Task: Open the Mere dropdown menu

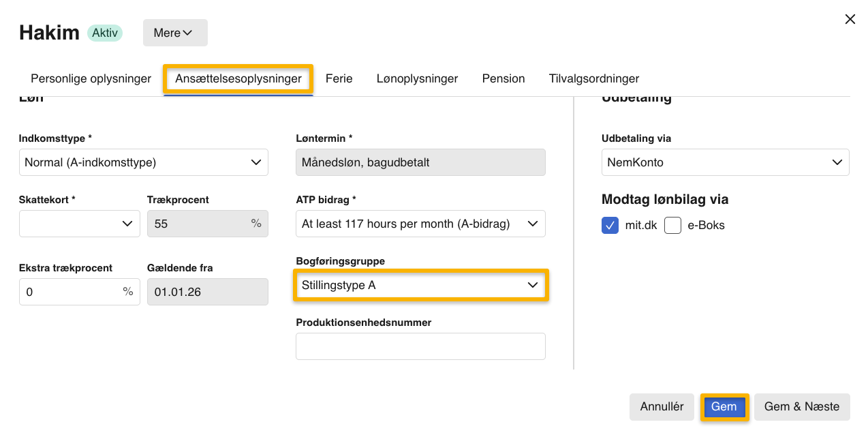Action: (174, 33)
